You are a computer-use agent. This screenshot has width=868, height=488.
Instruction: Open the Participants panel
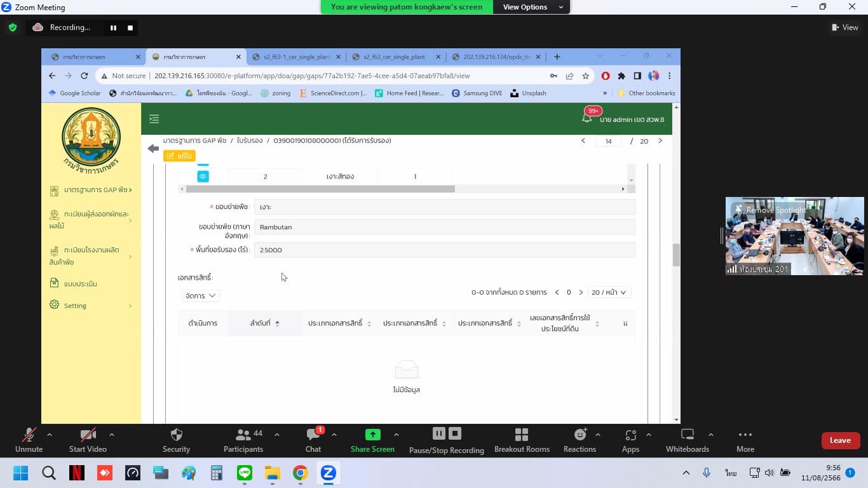coord(243,435)
